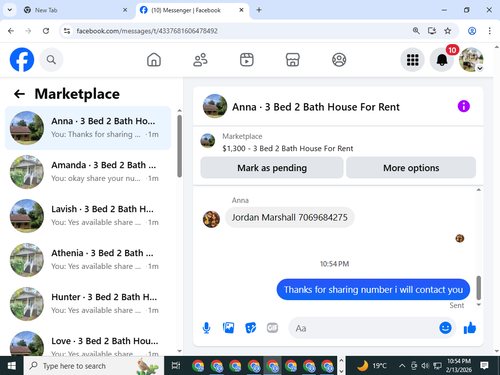Screen dimensions: 500x375
Task: Click the message input field Aa
Action: point(363,328)
